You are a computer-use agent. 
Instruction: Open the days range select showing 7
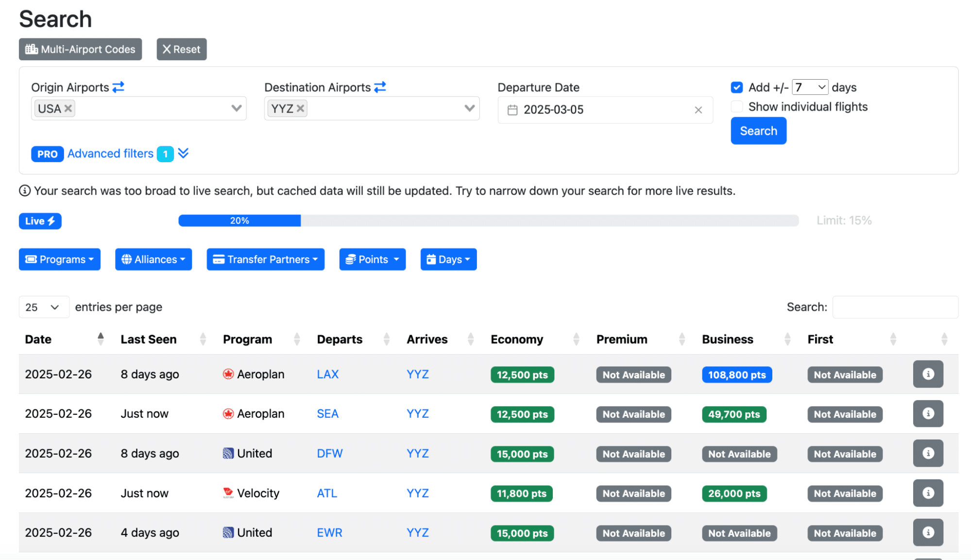pyautogui.click(x=809, y=87)
